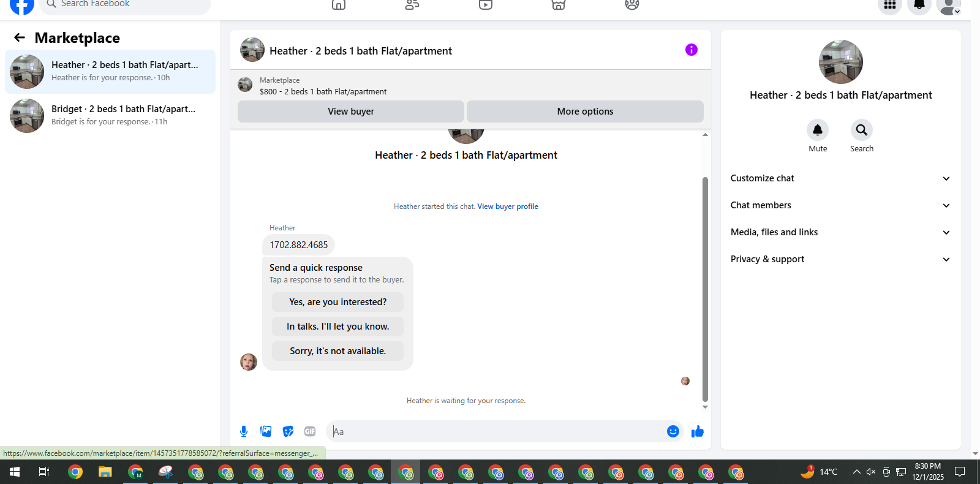Open More options for the listing
Screen dimensions: 980x484
pyautogui.click(x=585, y=112)
